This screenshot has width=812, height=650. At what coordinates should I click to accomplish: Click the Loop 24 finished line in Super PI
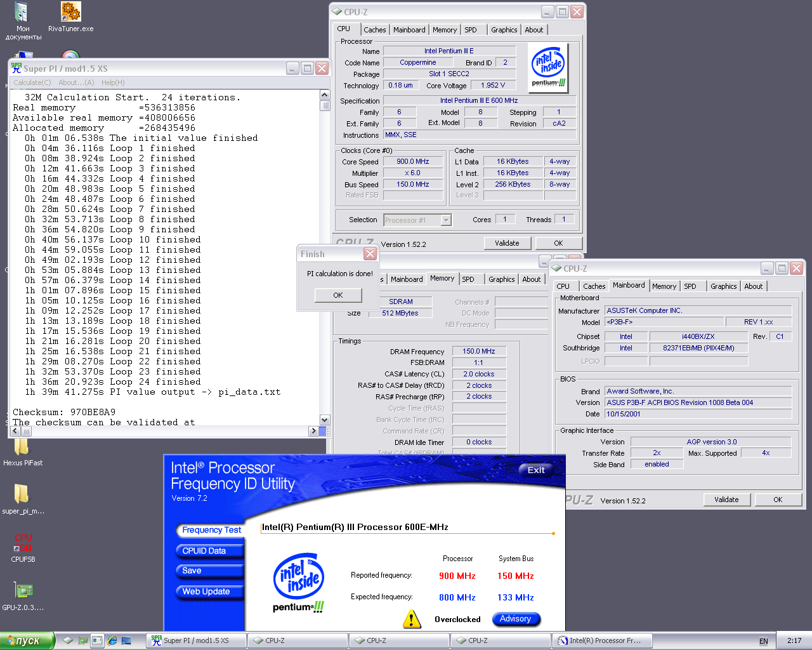113,381
